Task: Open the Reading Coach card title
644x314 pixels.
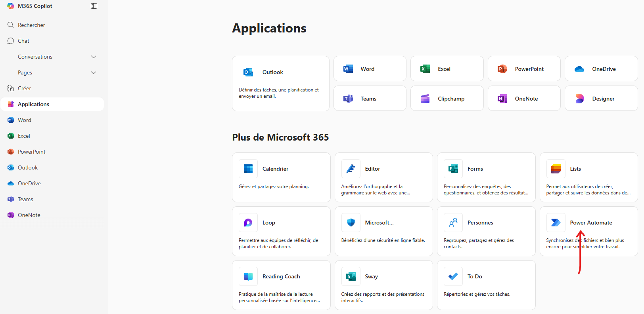Action: (x=281, y=276)
